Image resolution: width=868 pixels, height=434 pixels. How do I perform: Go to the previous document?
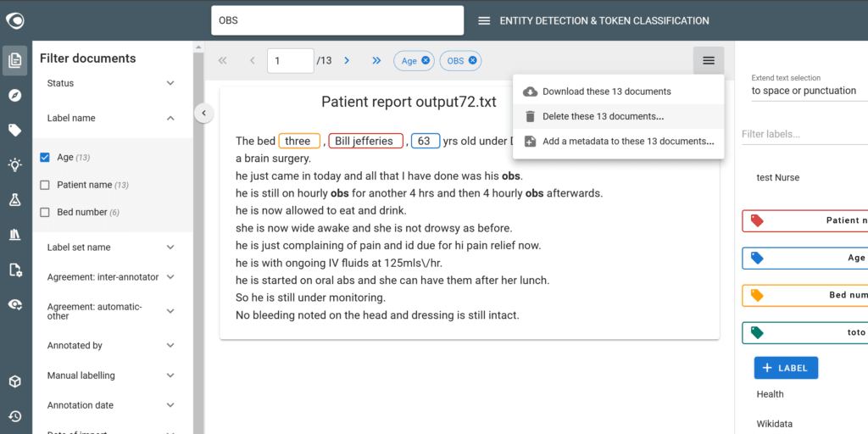[x=253, y=61]
